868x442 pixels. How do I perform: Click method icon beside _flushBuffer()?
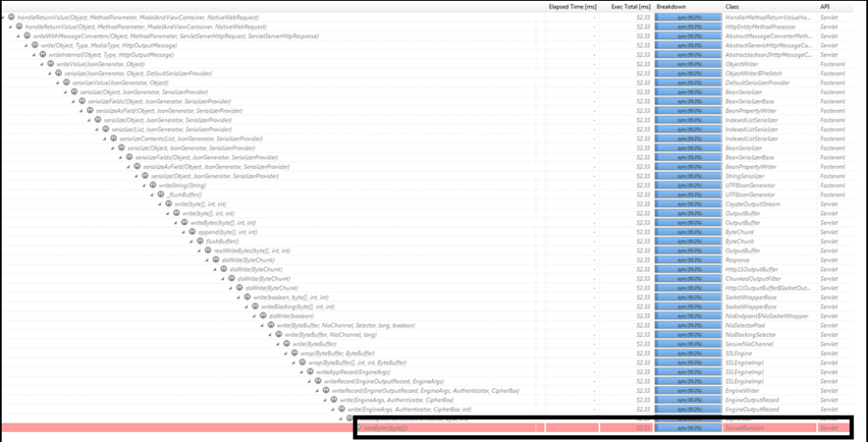point(160,195)
